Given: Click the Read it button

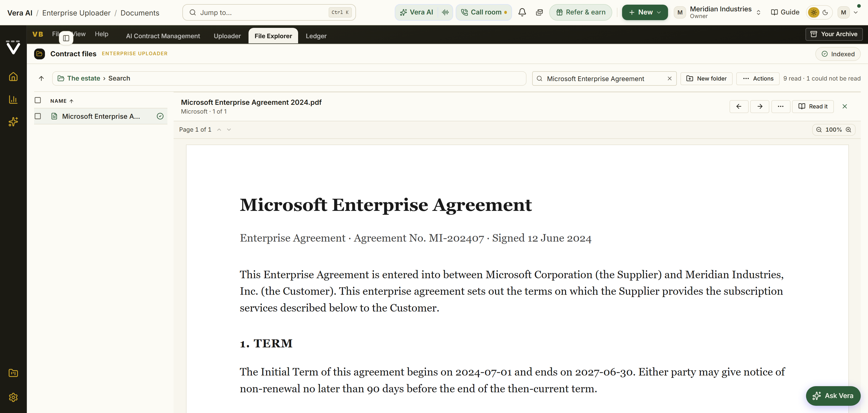Looking at the screenshot, I should click(813, 106).
